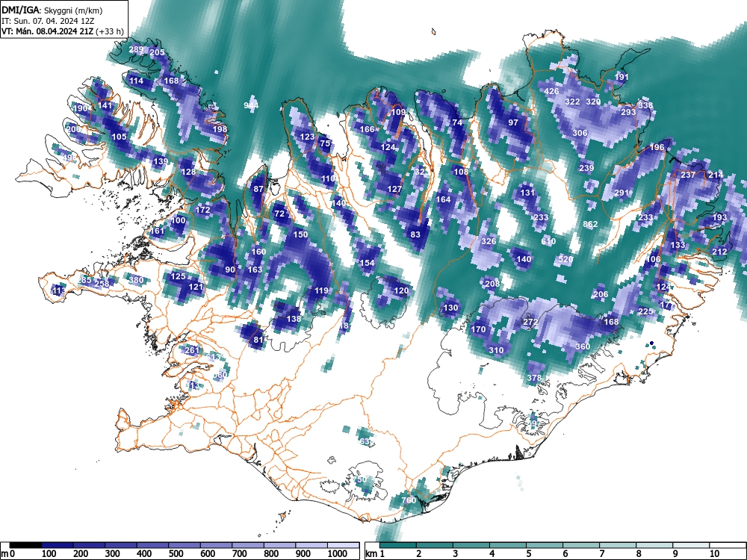This screenshot has width=747, height=560.
Task: Click the visibility value '293' on the map
Action: 628,112
